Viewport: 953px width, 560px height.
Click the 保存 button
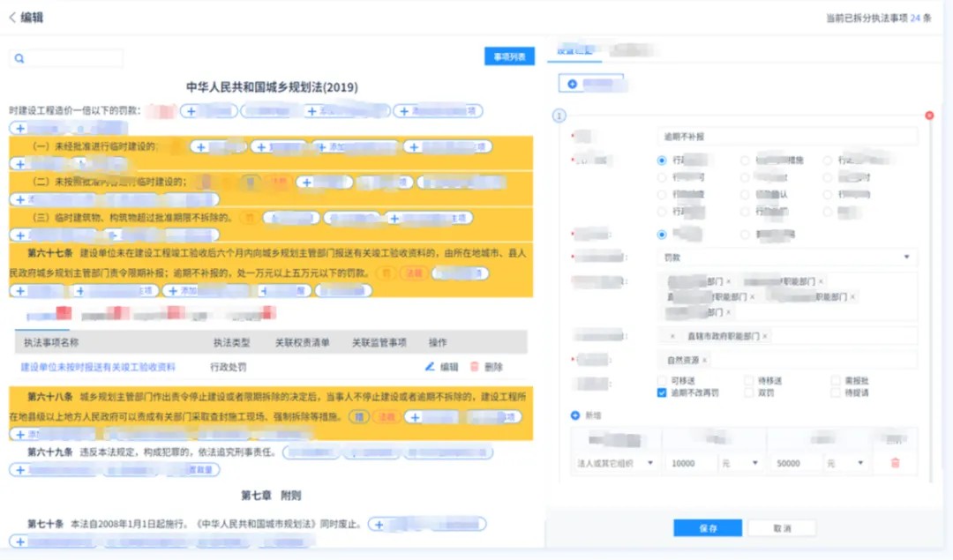pos(707,528)
